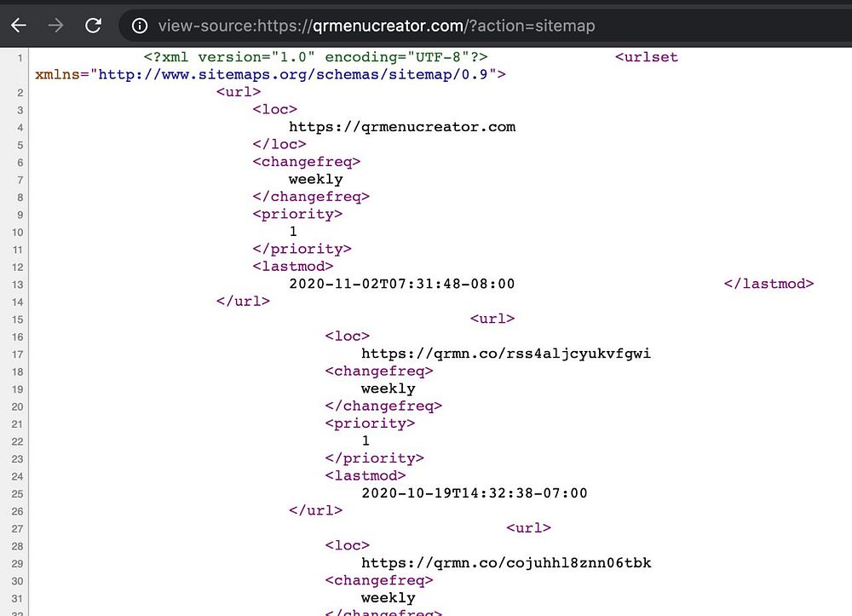Click the <loc> tag on line 3

(275, 109)
